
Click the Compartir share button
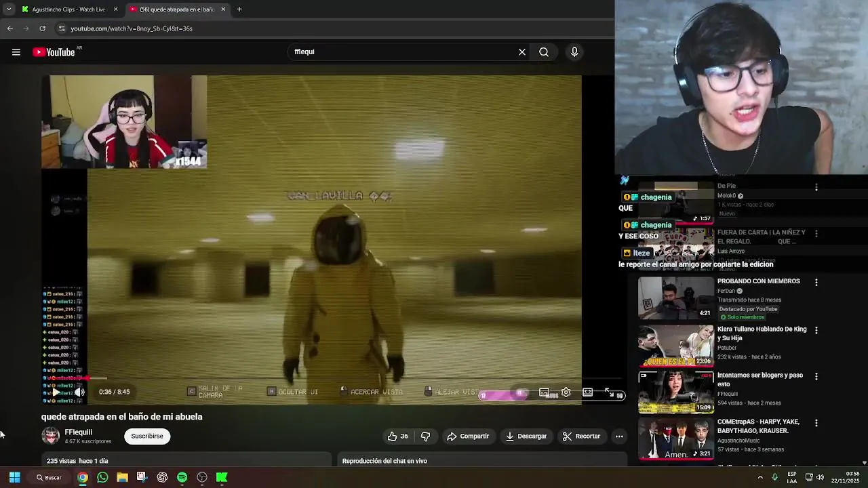[x=468, y=436]
